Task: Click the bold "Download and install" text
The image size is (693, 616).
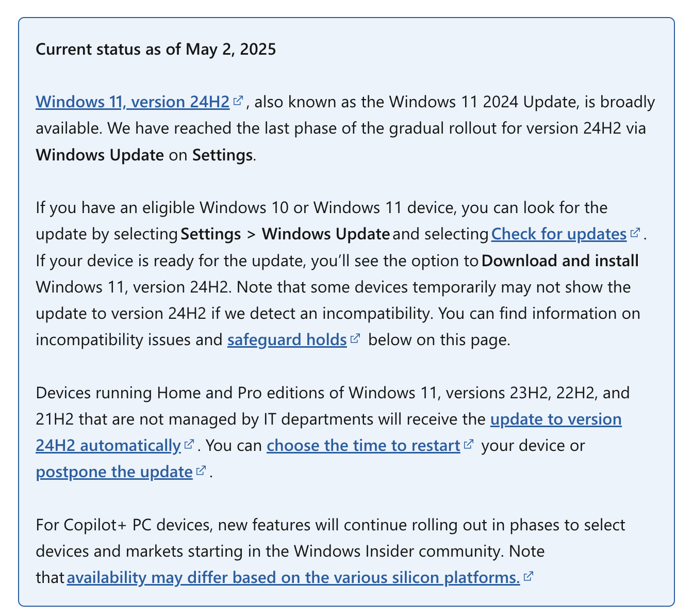Action: [560, 261]
